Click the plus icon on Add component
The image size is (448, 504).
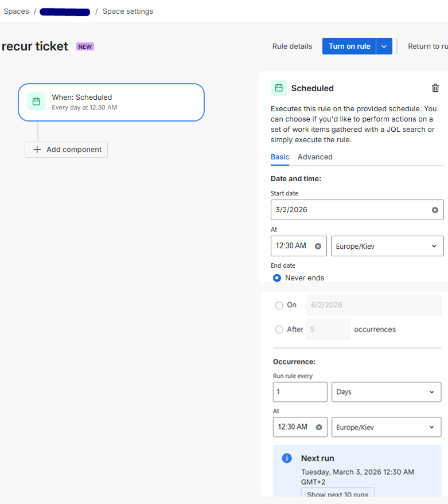tap(37, 150)
